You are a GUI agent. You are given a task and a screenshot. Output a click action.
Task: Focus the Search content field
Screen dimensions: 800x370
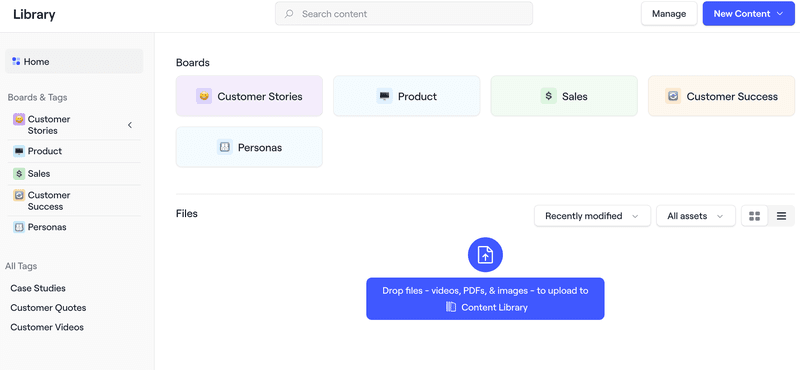(x=404, y=14)
